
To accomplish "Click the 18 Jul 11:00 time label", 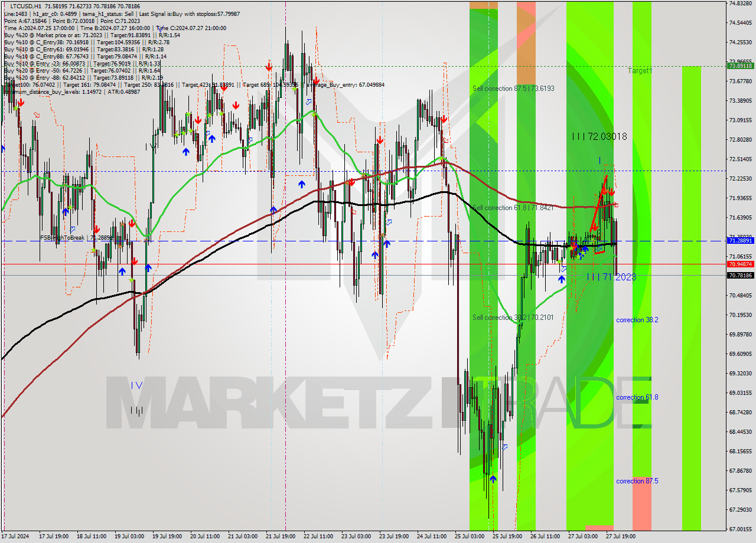I will 90,537.
